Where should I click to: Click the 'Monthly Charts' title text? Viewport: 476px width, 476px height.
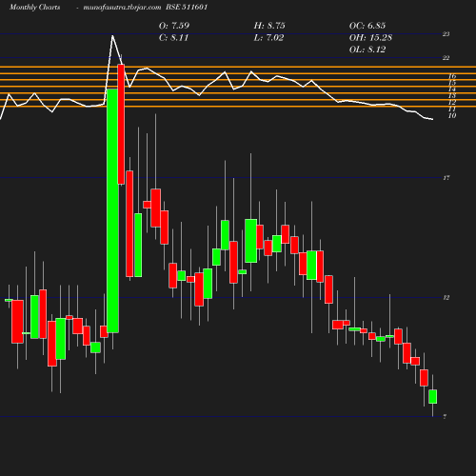pos(34,7)
